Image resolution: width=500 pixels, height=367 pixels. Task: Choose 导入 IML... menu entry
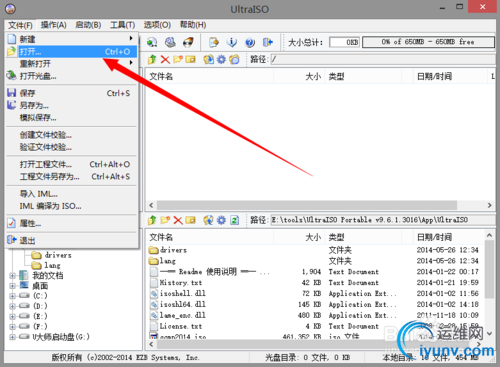tap(71, 194)
